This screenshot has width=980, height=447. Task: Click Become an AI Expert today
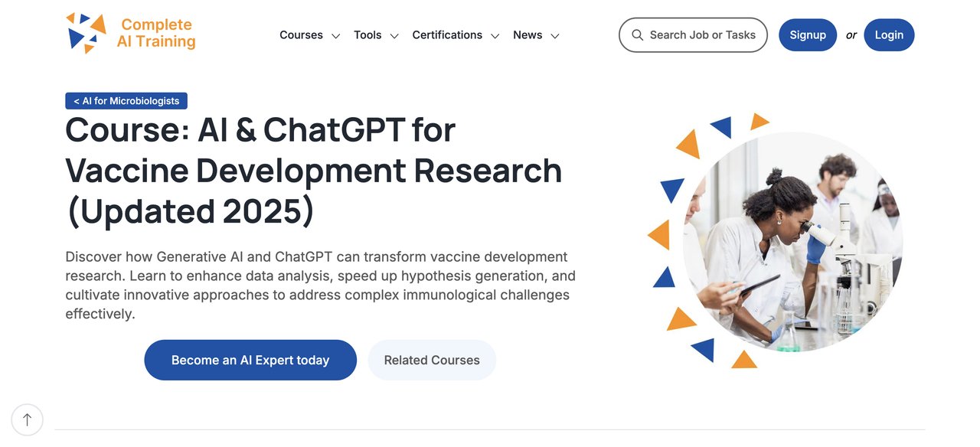250,360
